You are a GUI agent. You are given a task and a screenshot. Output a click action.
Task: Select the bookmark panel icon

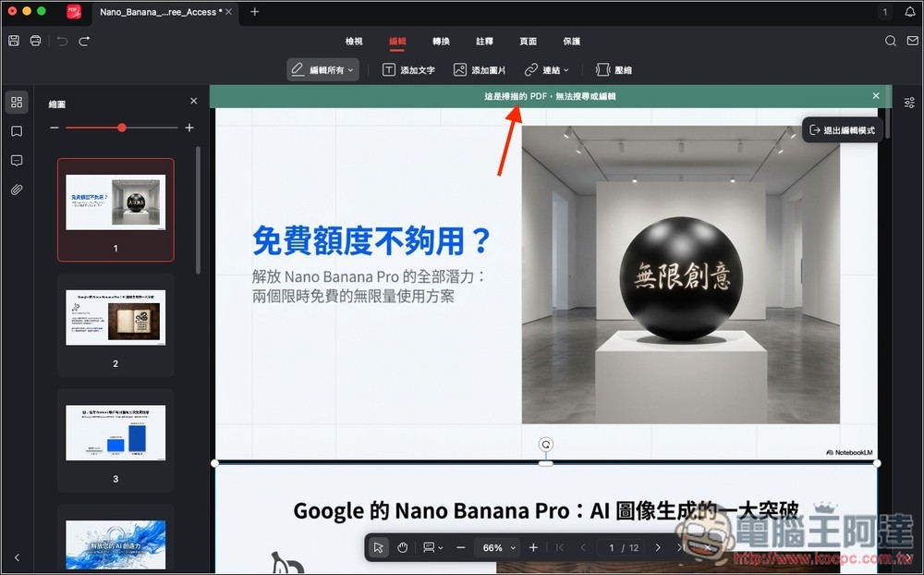coord(16,131)
